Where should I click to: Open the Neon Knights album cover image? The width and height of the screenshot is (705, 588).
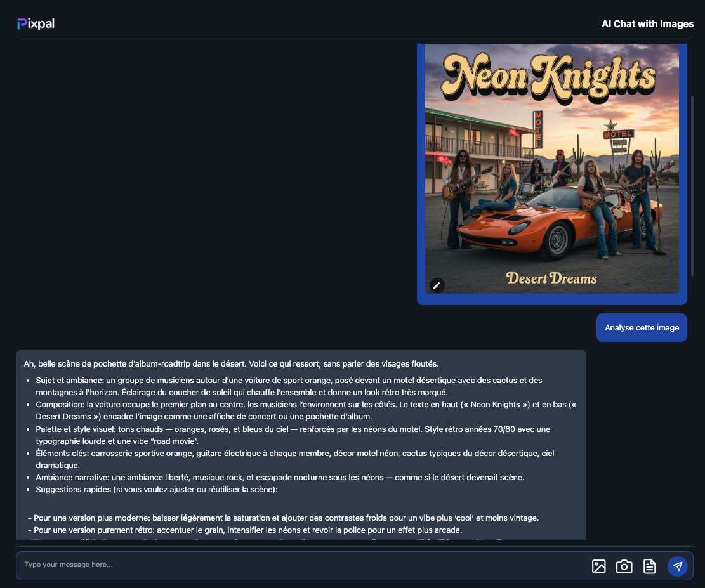tap(551, 169)
